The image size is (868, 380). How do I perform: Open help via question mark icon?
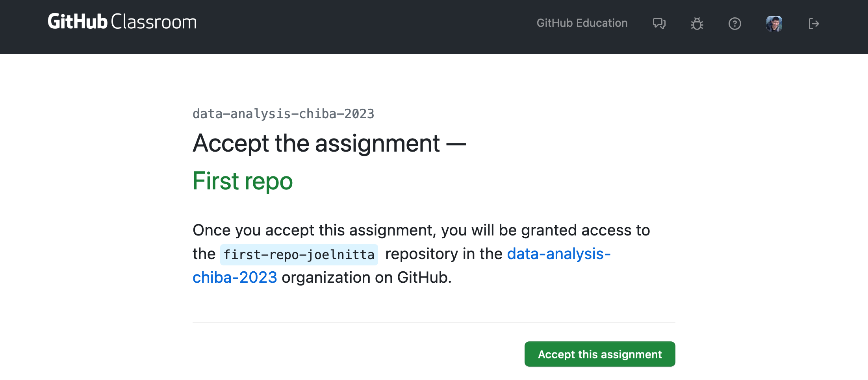pos(734,24)
